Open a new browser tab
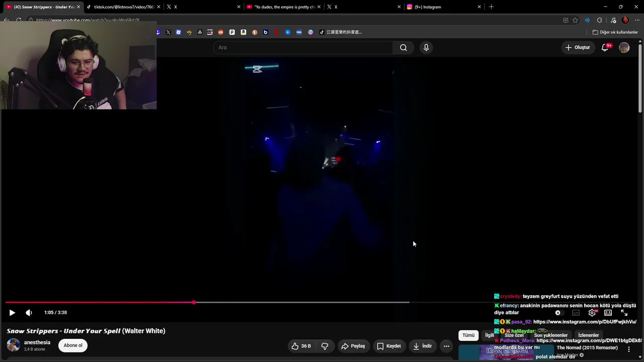The width and height of the screenshot is (644, 362). pos(491,7)
